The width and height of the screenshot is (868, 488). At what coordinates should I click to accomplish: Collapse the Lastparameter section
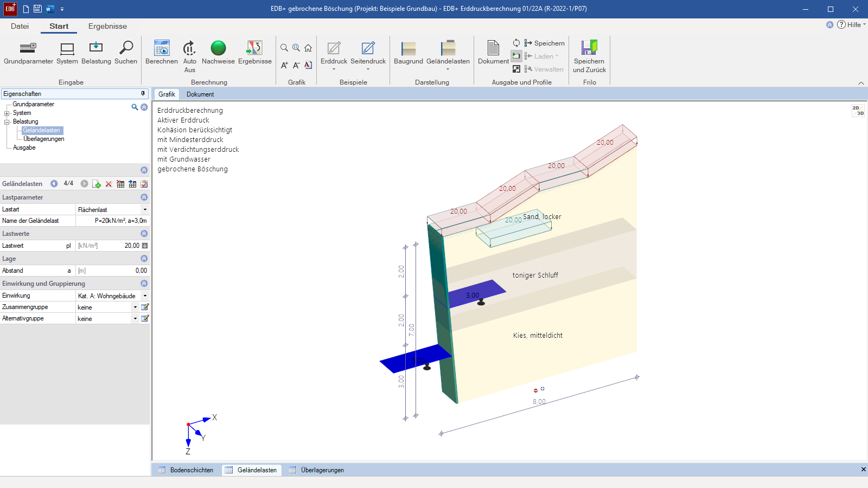tap(144, 197)
